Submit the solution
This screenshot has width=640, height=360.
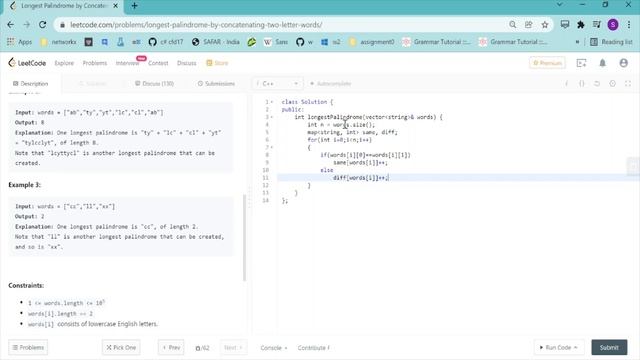click(609, 347)
